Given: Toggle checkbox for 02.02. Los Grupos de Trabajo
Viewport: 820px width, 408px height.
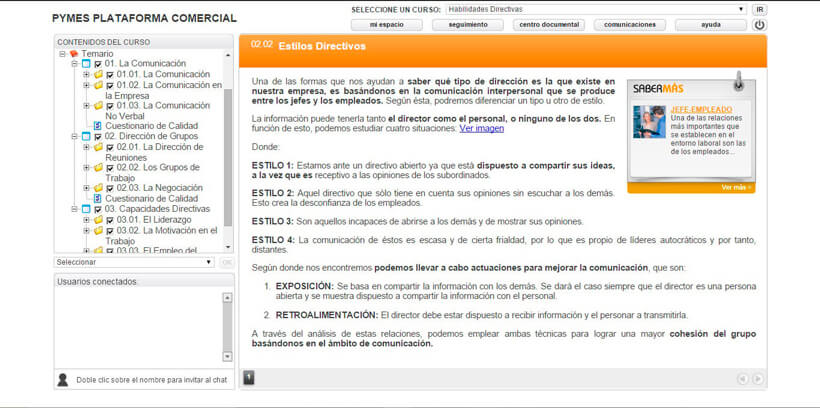Looking at the screenshot, I should 110,168.
